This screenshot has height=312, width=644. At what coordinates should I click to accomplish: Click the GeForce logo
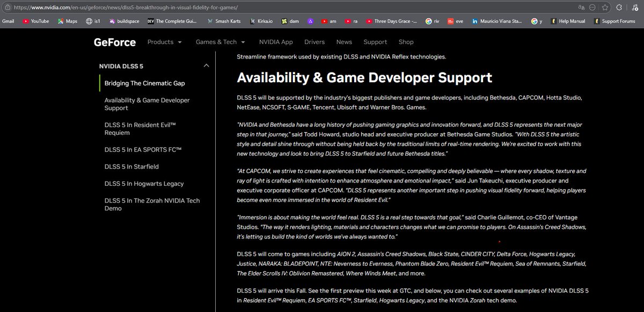pyautogui.click(x=115, y=42)
